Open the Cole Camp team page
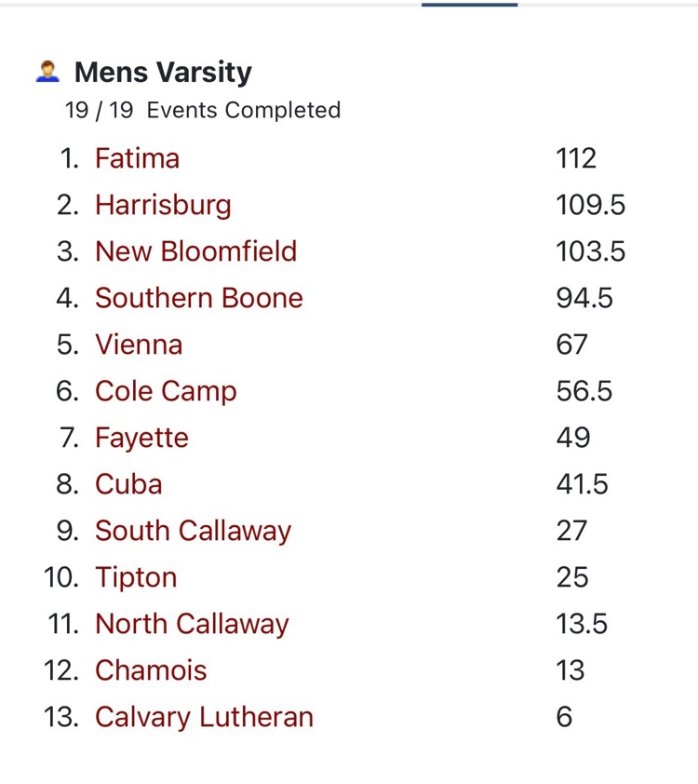This screenshot has height=784, width=698. click(166, 391)
